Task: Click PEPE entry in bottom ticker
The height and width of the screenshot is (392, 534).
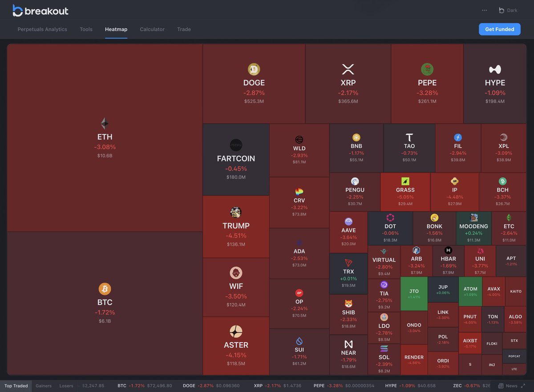Action: click(x=344, y=386)
